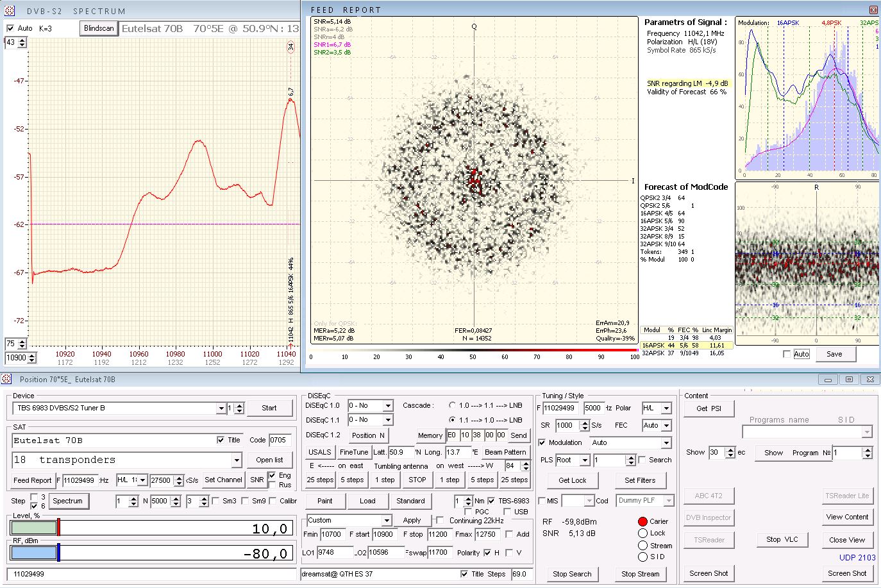Enable the Auto checkbox beside Save
This screenshot has height=588, width=881.
point(787,354)
